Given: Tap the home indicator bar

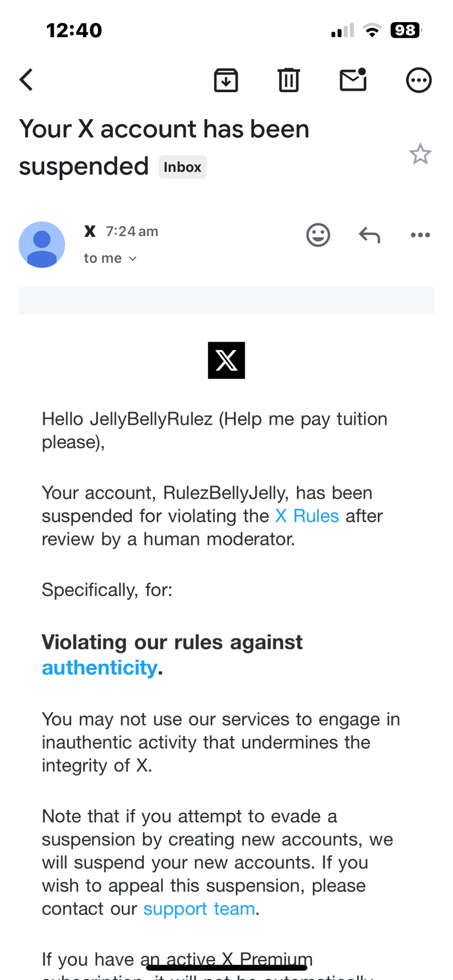Looking at the screenshot, I should click(226, 967).
